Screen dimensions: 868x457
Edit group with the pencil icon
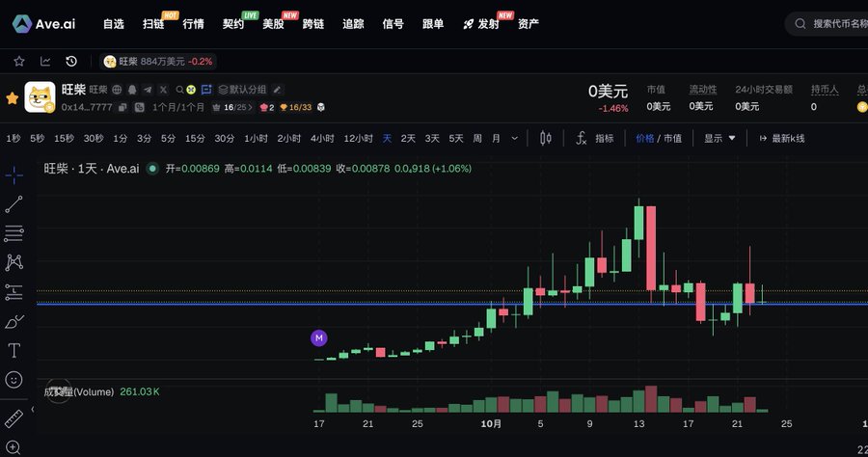[278, 89]
